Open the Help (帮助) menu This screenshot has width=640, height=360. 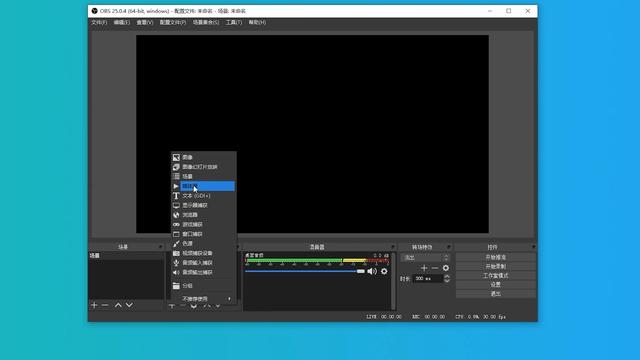257,22
